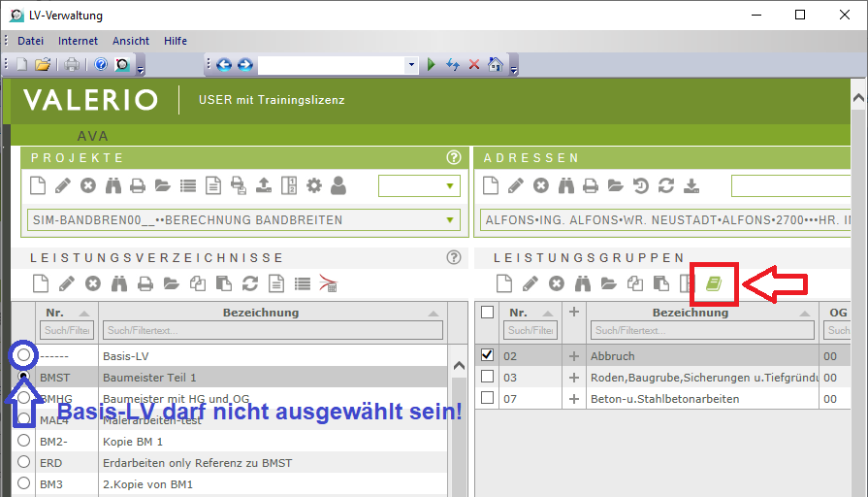Click the refresh icon in Leistungsverzeichnisse toolbar
The width and height of the screenshot is (868, 497).
point(249,283)
